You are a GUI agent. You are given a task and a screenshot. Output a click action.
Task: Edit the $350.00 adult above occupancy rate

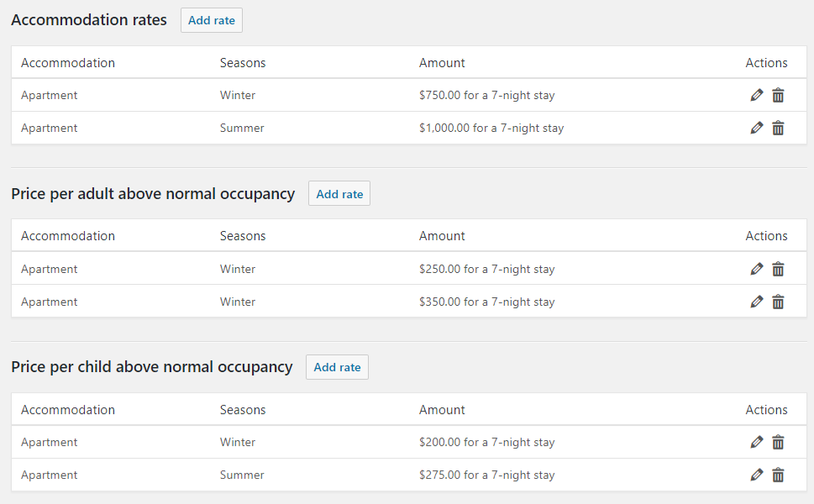(756, 302)
